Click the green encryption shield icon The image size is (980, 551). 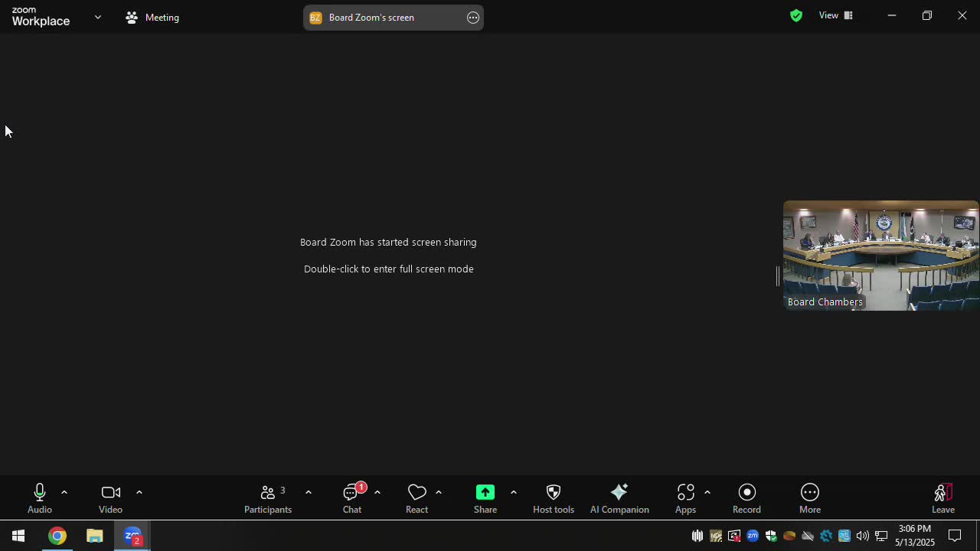pos(796,15)
